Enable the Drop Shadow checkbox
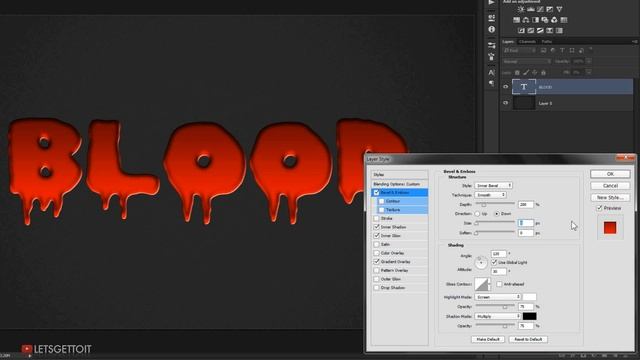The width and height of the screenshot is (640, 360). (376, 288)
